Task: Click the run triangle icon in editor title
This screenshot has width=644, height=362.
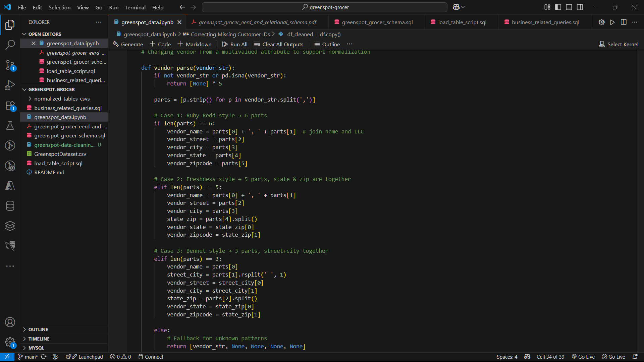Action: (x=612, y=22)
